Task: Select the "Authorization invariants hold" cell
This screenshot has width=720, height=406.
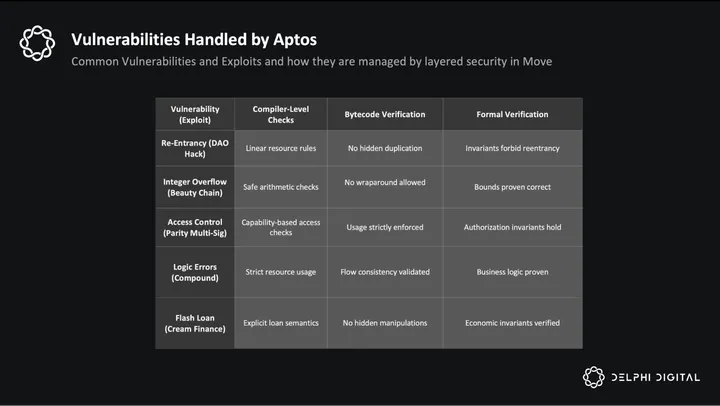Action: click(x=512, y=227)
